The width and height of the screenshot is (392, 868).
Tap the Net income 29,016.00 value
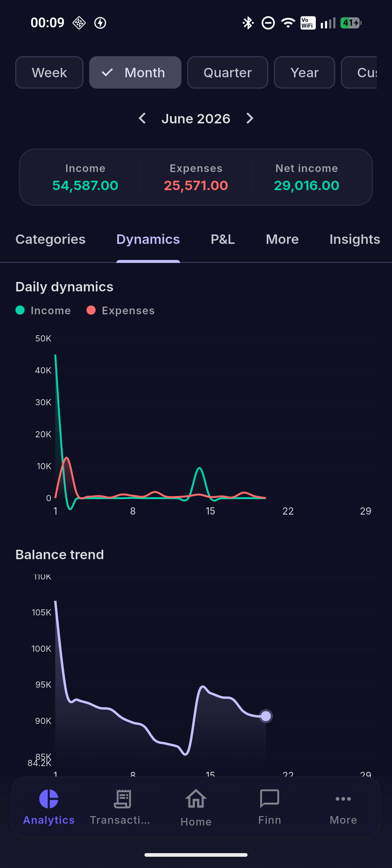(x=307, y=186)
